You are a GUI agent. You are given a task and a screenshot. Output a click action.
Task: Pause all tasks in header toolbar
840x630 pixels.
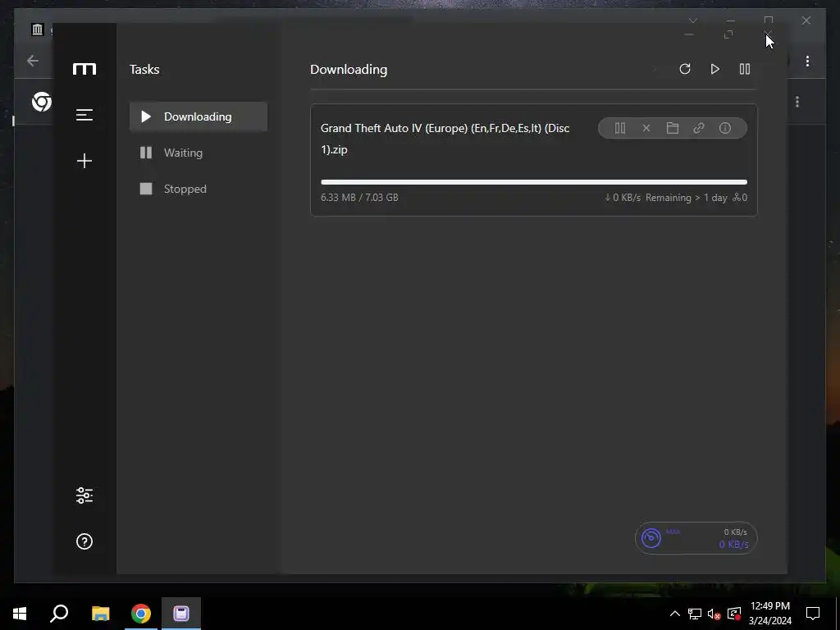click(x=745, y=69)
